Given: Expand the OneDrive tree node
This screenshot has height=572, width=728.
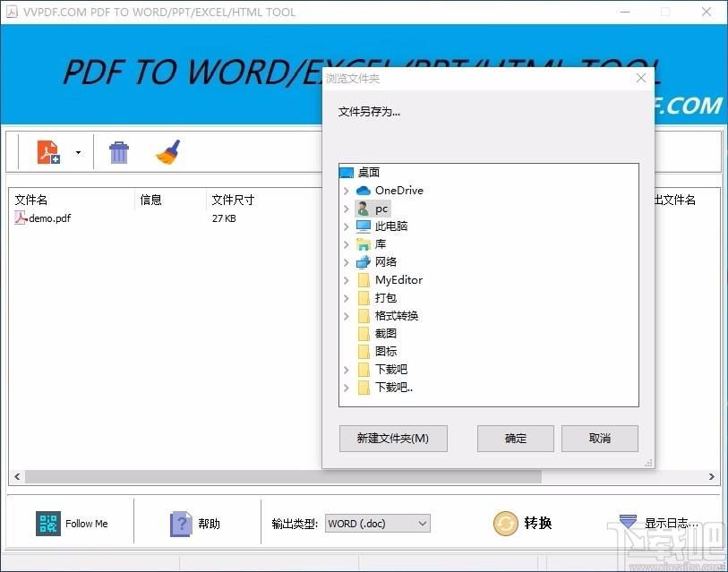Looking at the screenshot, I should tap(346, 191).
